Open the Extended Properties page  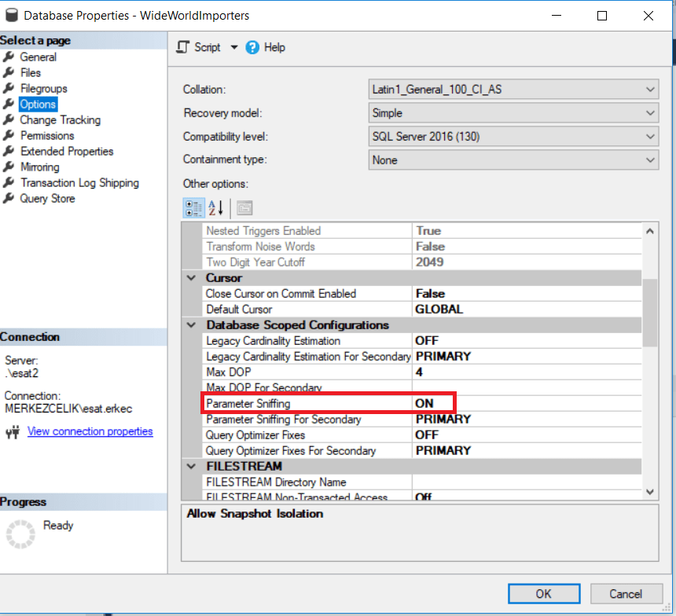(x=67, y=152)
